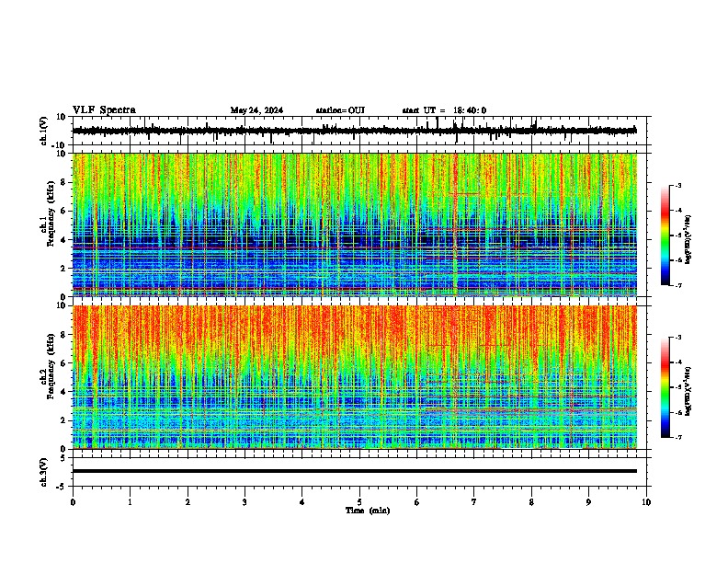The width and height of the screenshot is (728, 563).
Task: Click inside the ch.2 spectrogram panel
Action: (x=355, y=377)
